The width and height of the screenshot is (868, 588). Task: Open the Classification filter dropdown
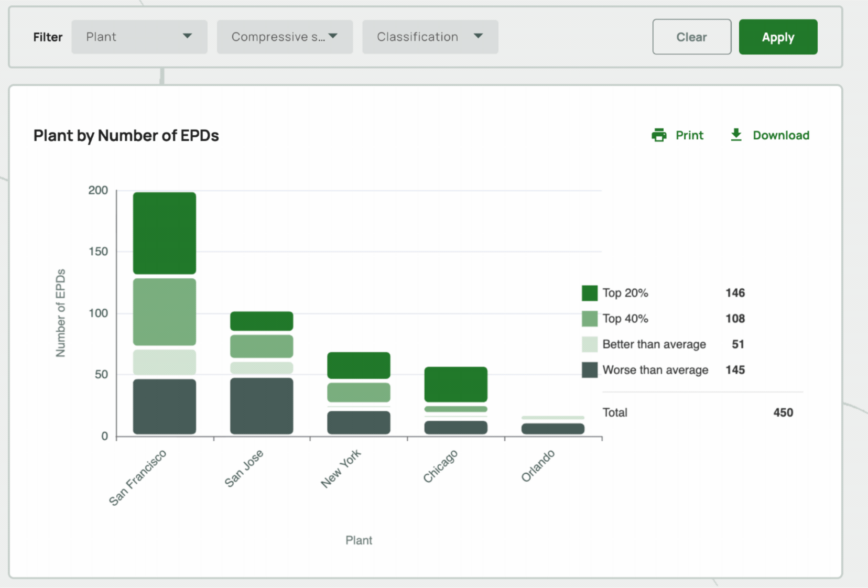(430, 37)
